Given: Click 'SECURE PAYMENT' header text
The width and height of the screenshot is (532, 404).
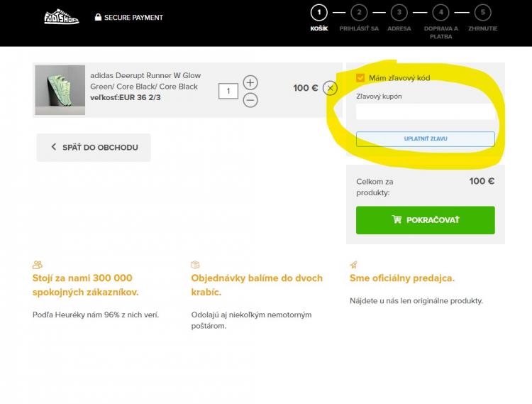Looking at the screenshot, I should pyautogui.click(x=133, y=17).
